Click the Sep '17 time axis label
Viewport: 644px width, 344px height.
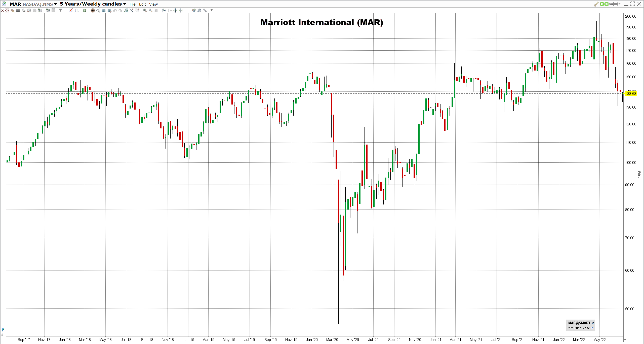[24, 339]
